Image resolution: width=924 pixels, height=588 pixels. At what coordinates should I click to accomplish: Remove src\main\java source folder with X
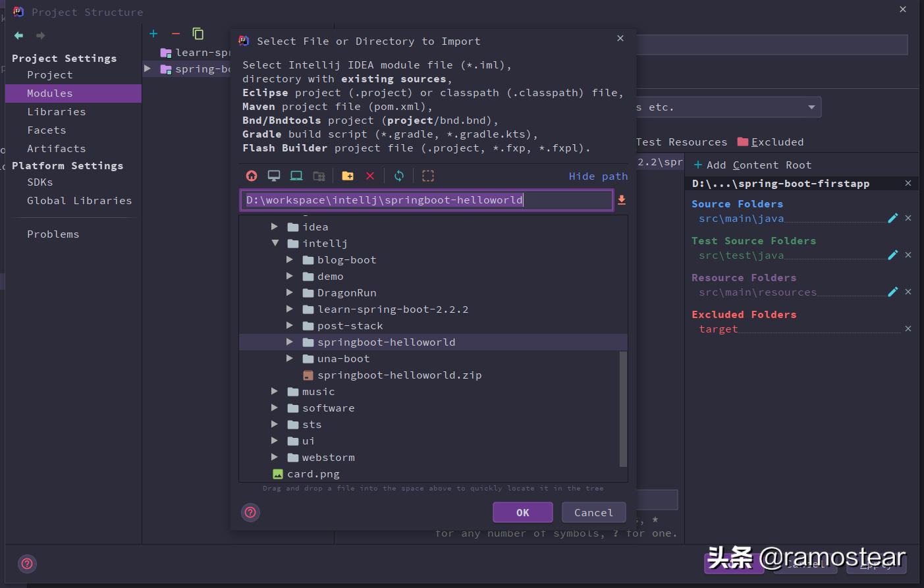click(x=908, y=218)
